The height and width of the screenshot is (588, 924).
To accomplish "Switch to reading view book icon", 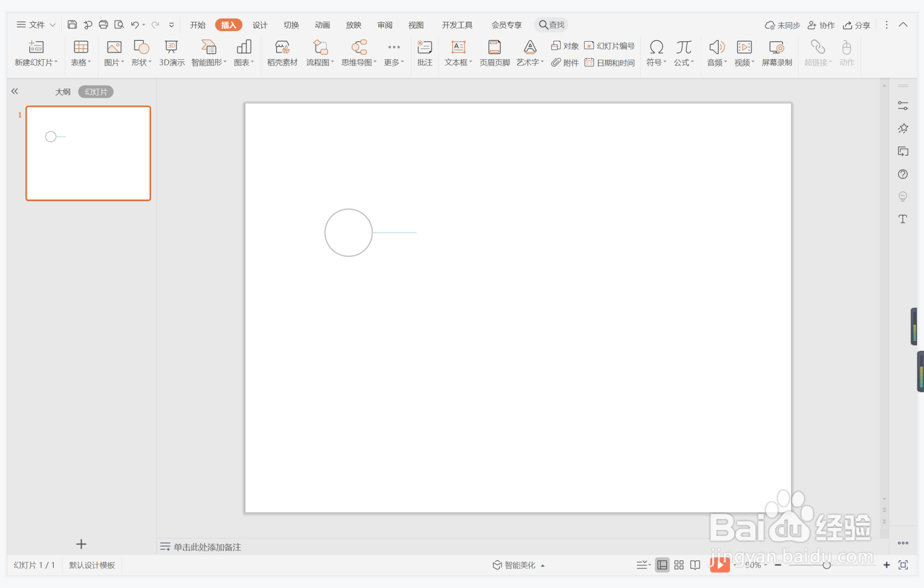I will tap(695, 565).
